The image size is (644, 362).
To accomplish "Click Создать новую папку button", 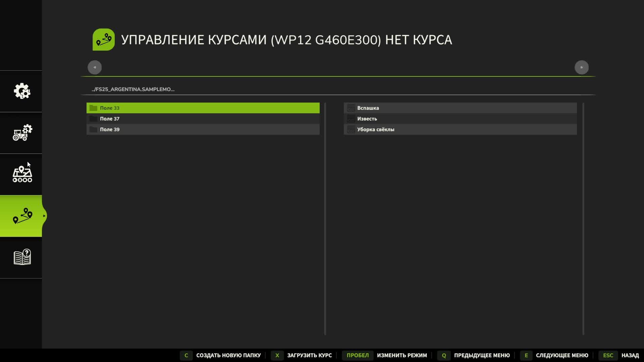I will point(228,355).
